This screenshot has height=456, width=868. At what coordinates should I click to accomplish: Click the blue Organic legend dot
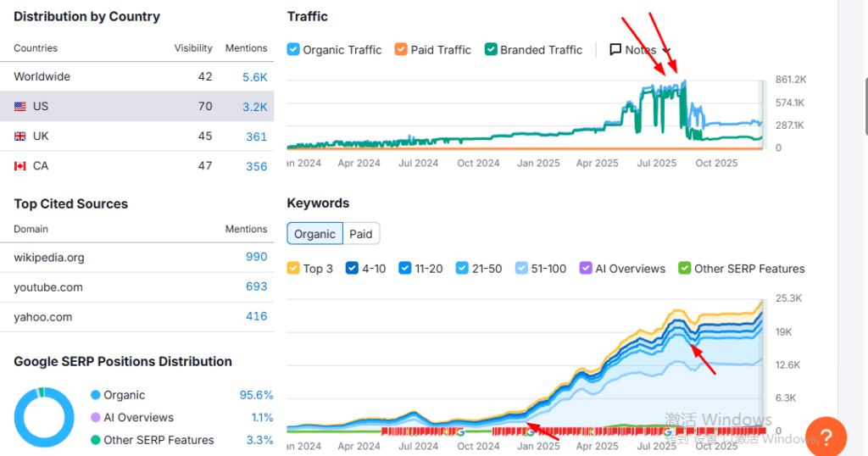point(96,396)
